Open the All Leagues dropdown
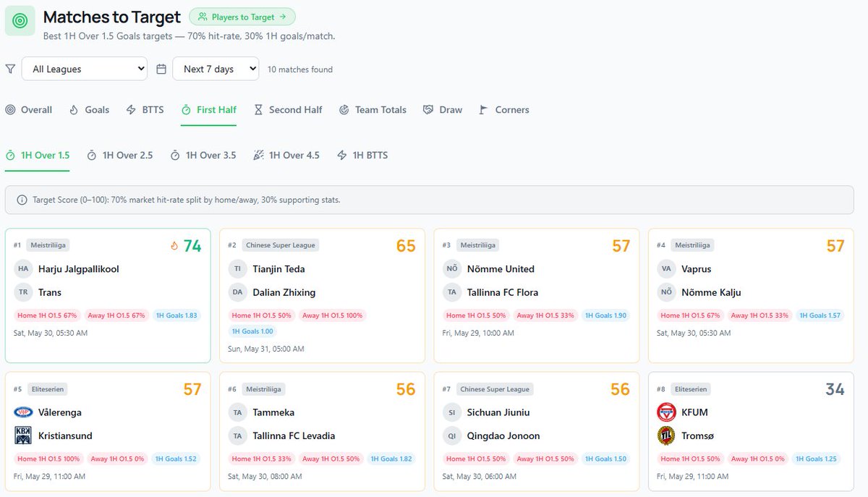 (85, 69)
